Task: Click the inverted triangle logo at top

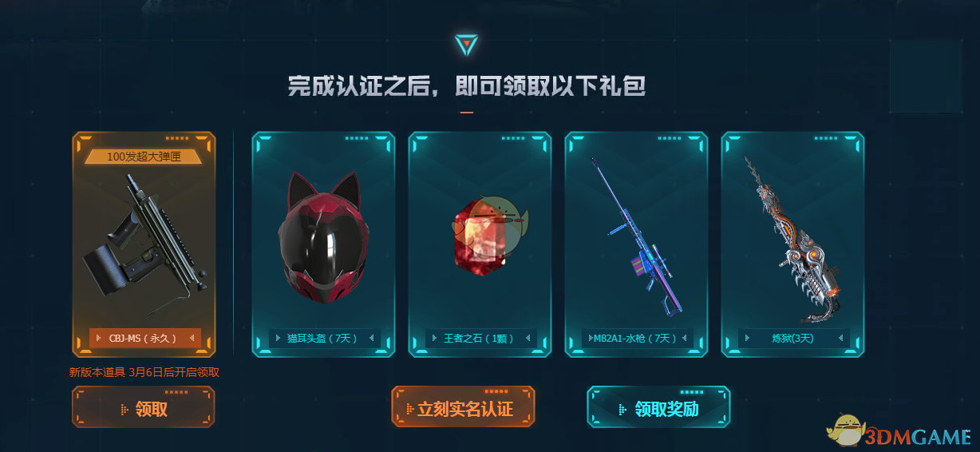Action: (466, 45)
